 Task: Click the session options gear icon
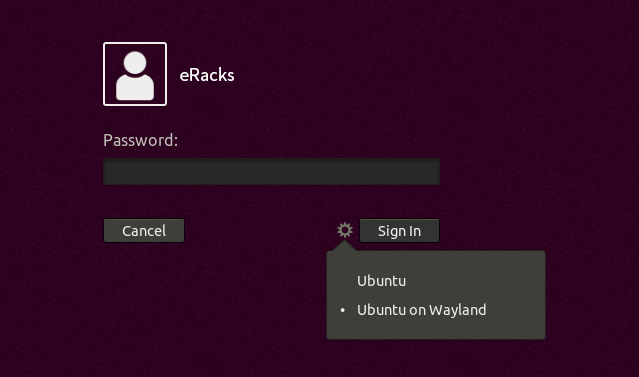point(345,230)
